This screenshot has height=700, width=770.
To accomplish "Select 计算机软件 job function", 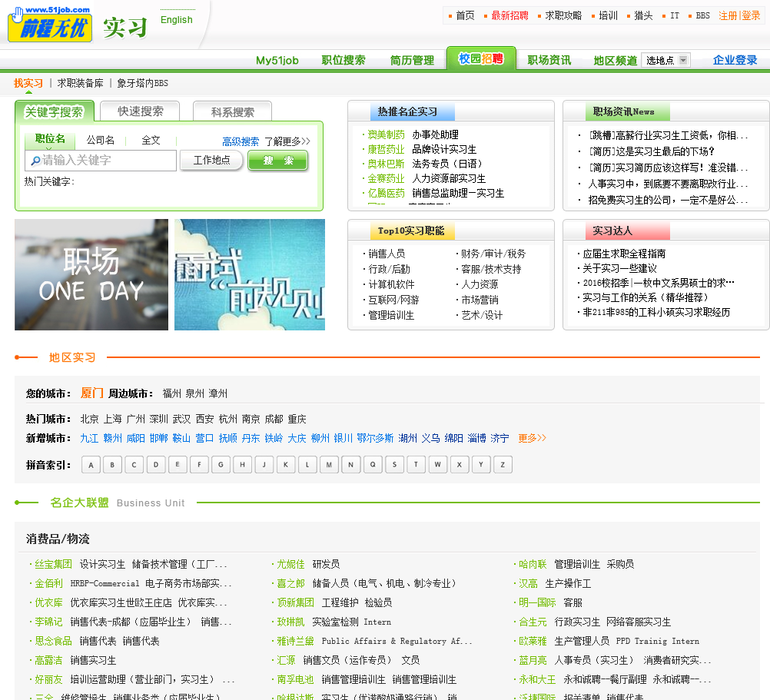I will (391, 285).
